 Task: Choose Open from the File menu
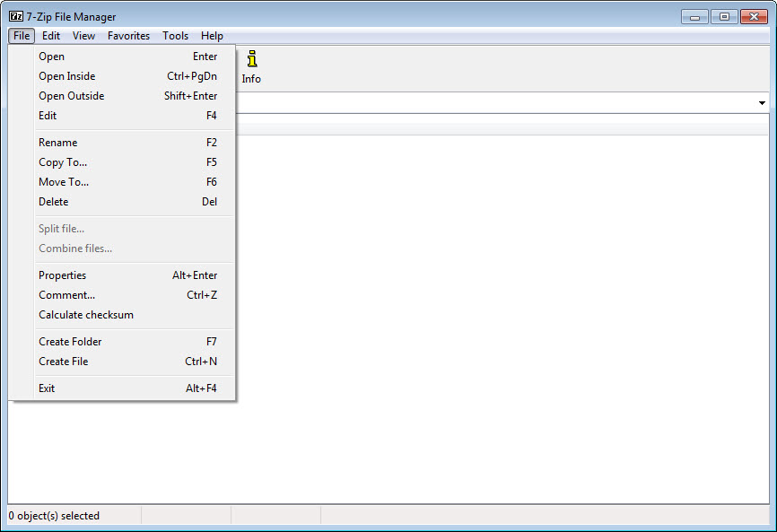(x=127, y=57)
